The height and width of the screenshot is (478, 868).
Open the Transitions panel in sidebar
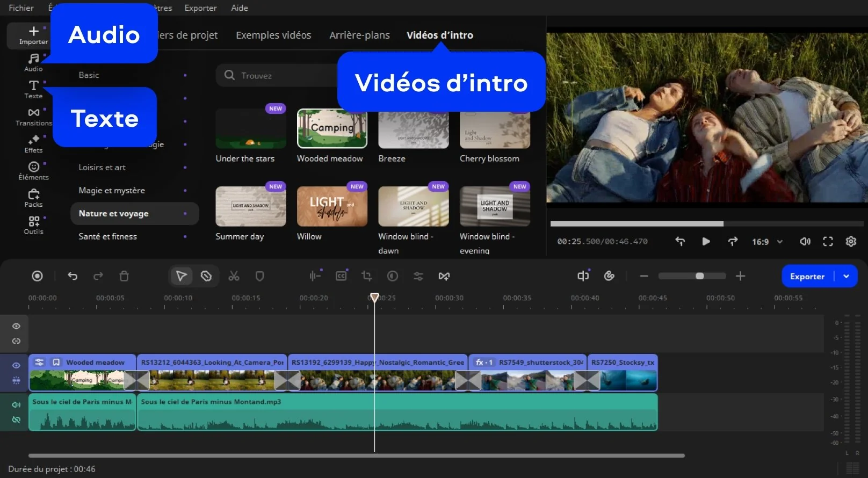[x=33, y=117]
